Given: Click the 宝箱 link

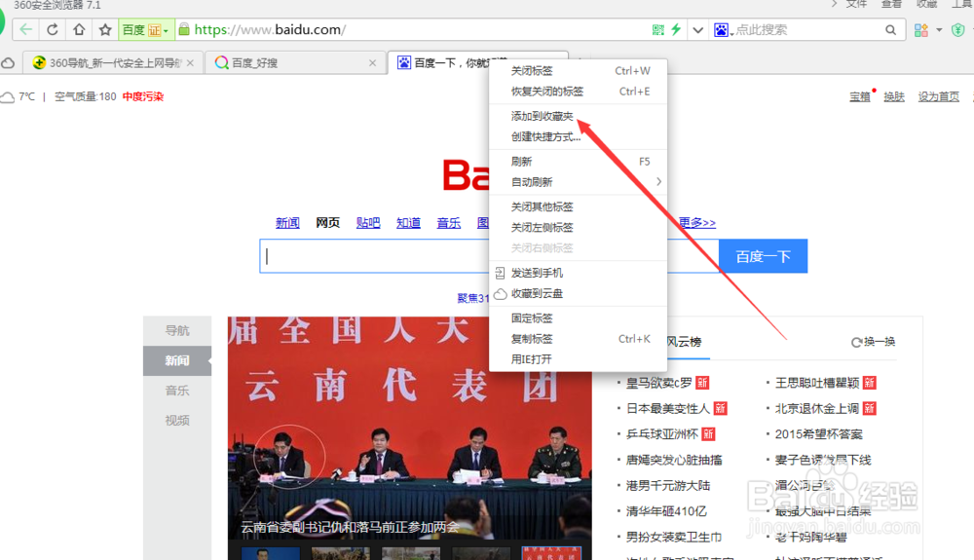Looking at the screenshot, I should point(860,96).
